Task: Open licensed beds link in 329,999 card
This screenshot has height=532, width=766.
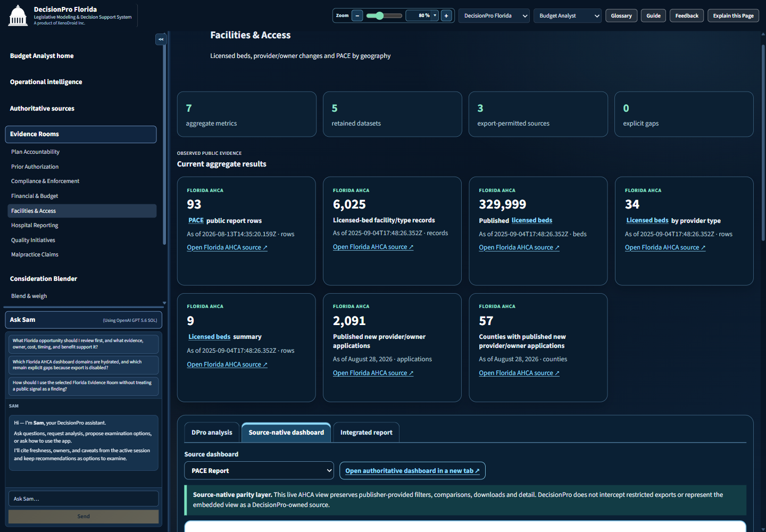Action: (532, 220)
